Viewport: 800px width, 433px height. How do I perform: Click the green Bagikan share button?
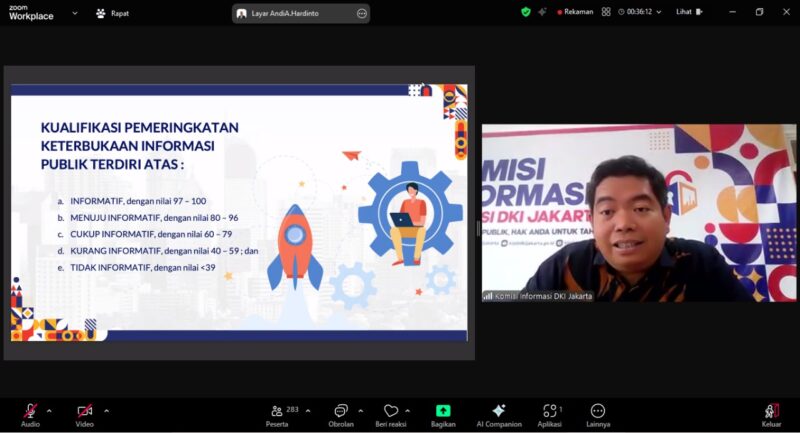pos(443,411)
